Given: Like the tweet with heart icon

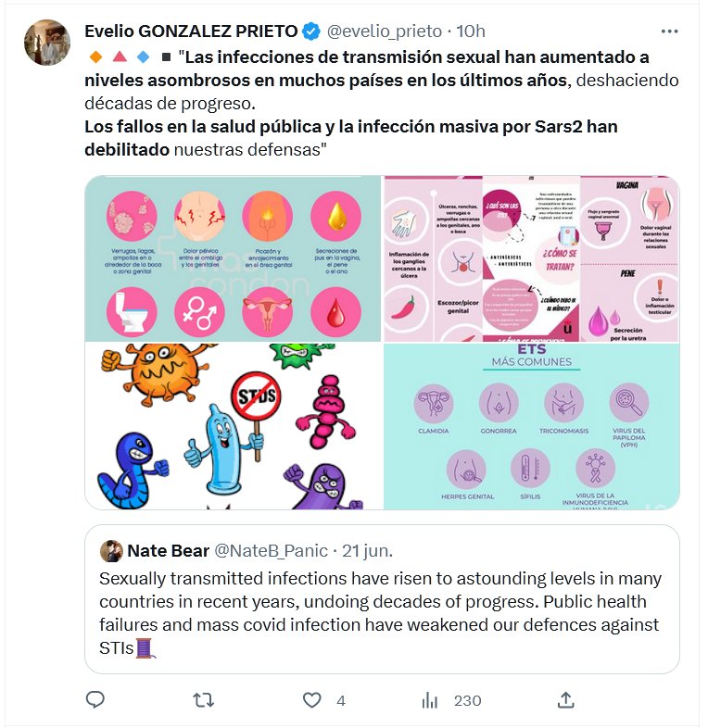Looking at the screenshot, I should pos(312,700).
